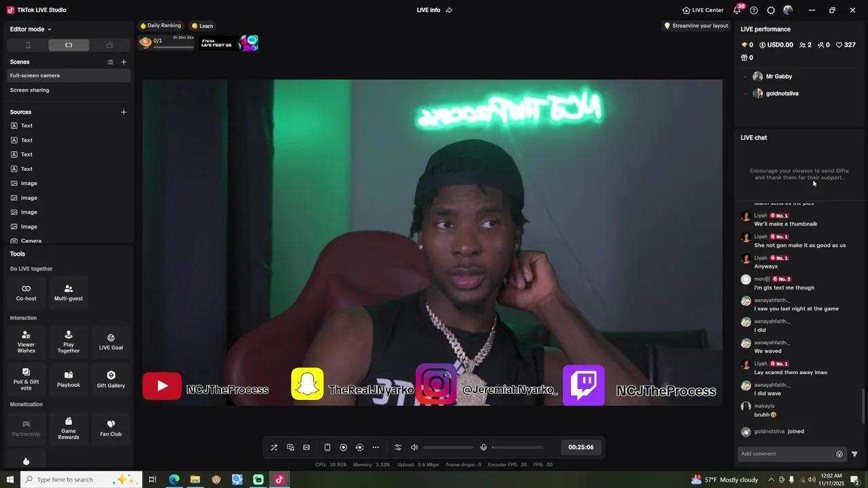Screen dimensions: 868x488
Task: Select the dual-screen layout mode
Action: (x=109, y=45)
